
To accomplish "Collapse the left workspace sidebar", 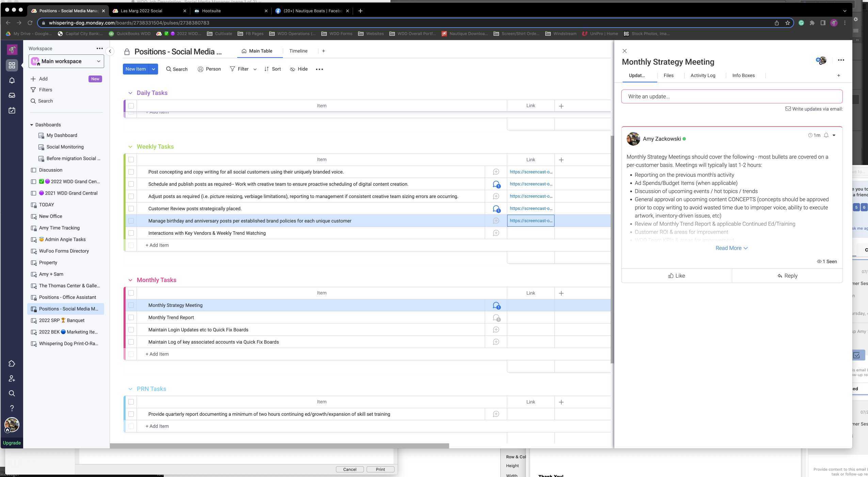I will [110, 51].
